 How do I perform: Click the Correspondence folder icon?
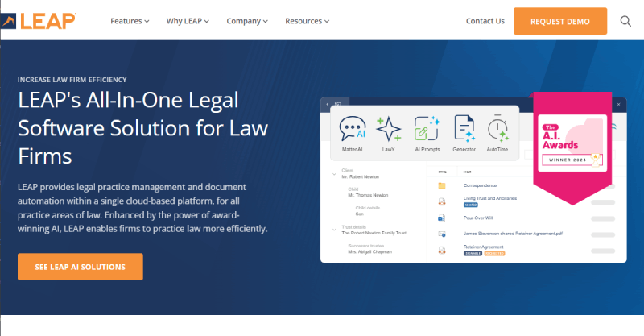point(442,185)
